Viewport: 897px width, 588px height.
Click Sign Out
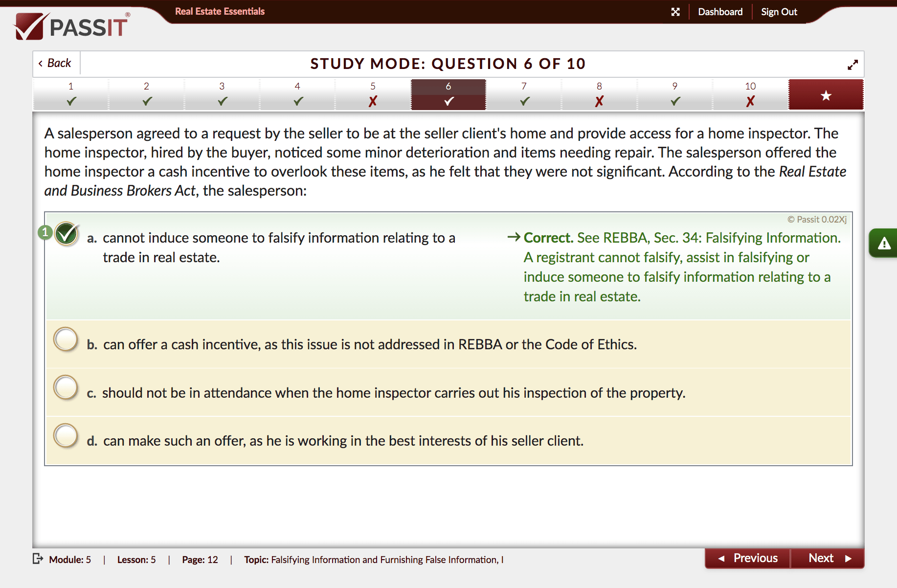tap(779, 11)
